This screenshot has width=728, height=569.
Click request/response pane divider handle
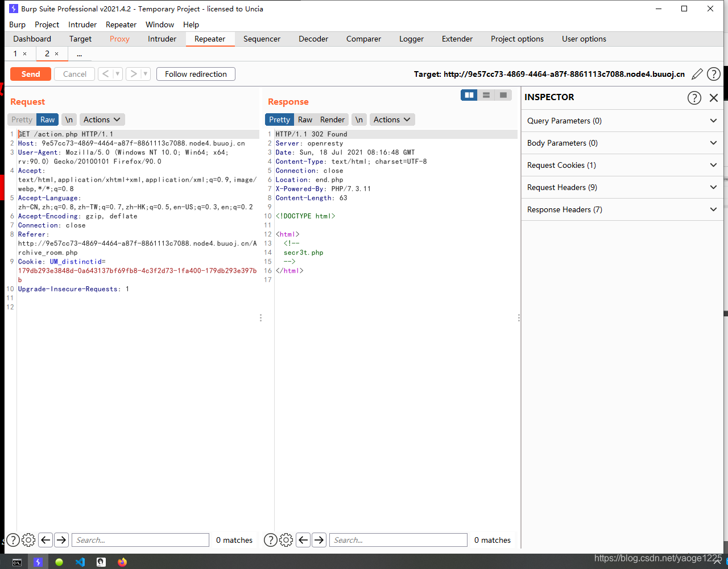coord(260,318)
